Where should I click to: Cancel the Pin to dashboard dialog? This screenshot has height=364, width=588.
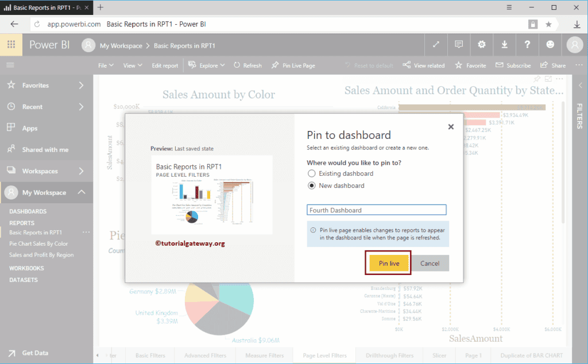(x=430, y=263)
